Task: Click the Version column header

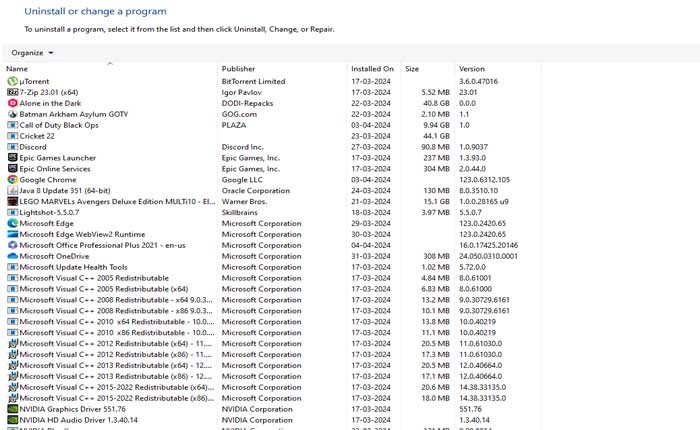Action: 471,69
